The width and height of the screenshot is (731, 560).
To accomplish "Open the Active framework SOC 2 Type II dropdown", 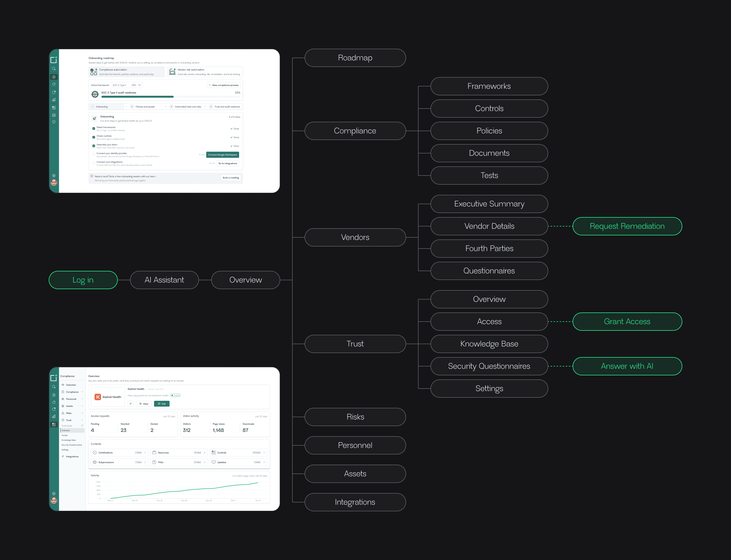I will pos(127,85).
